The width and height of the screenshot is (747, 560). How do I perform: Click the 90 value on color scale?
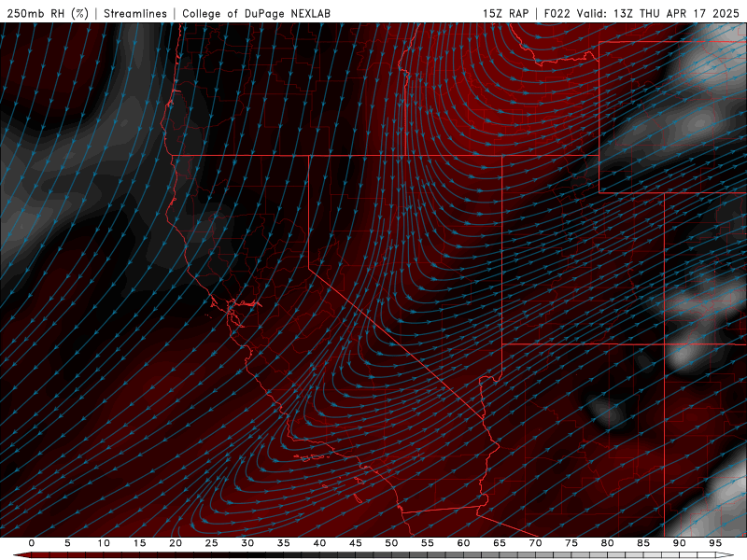point(679,543)
